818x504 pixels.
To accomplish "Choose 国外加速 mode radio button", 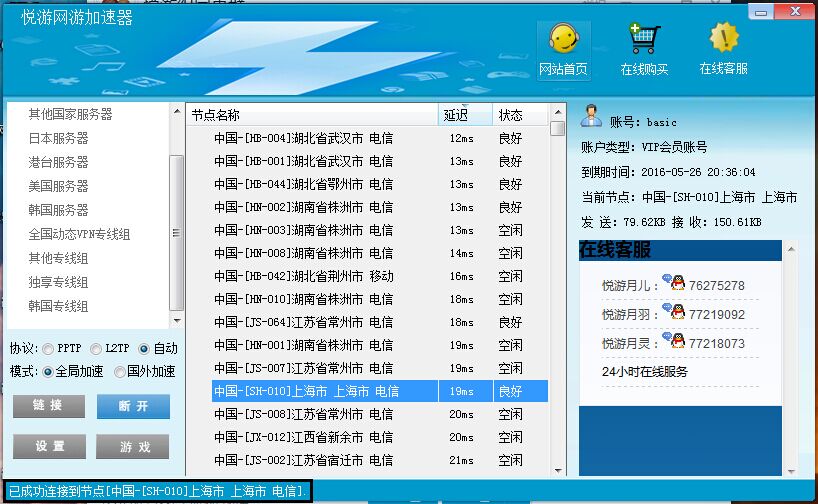I will click(x=120, y=372).
